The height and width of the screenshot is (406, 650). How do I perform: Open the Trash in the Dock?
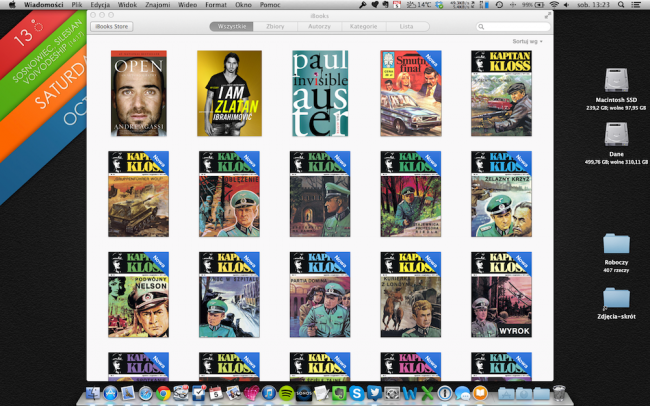559,392
